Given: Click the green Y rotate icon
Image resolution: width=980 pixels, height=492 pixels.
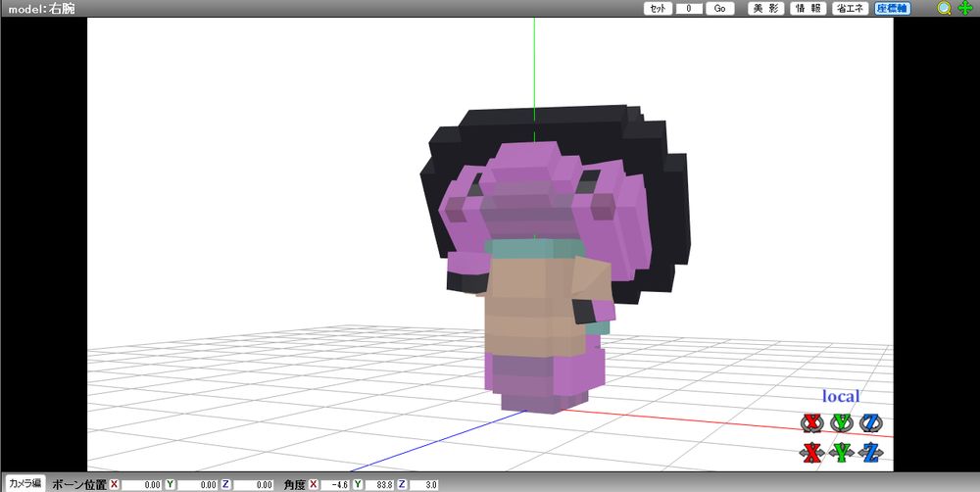Looking at the screenshot, I should pyautogui.click(x=842, y=423).
